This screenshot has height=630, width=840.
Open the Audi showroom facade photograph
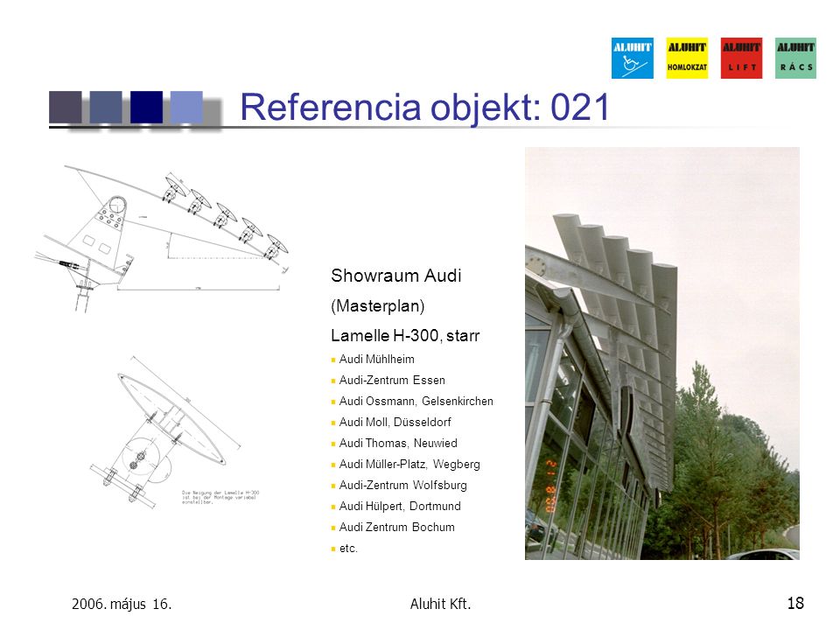(x=662, y=353)
